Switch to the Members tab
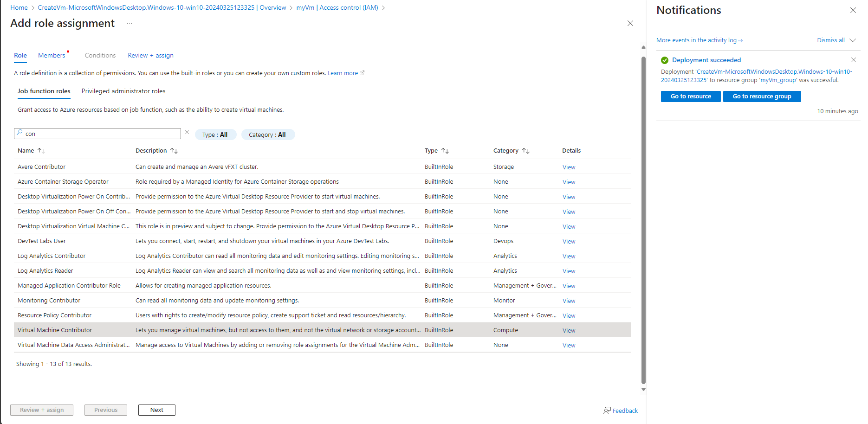The image size is (868, 424). pos(52,55)
